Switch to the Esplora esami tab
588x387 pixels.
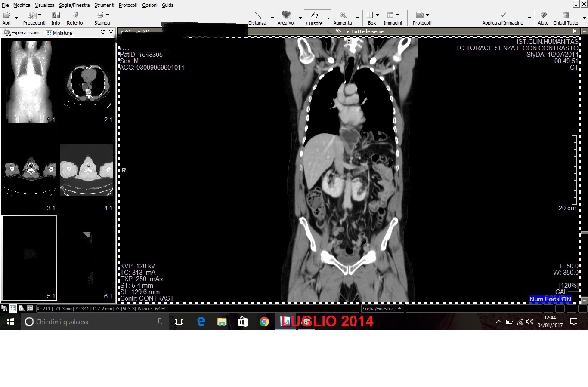(22, 33)
